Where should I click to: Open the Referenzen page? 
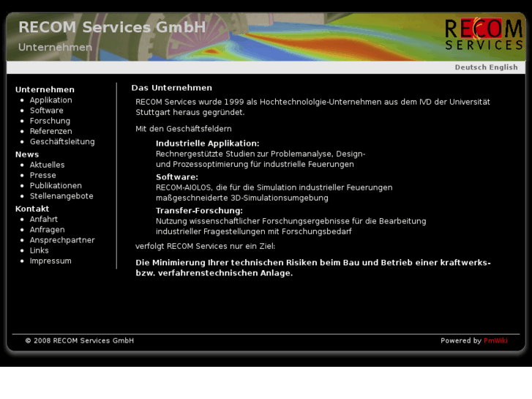(51, 131)
